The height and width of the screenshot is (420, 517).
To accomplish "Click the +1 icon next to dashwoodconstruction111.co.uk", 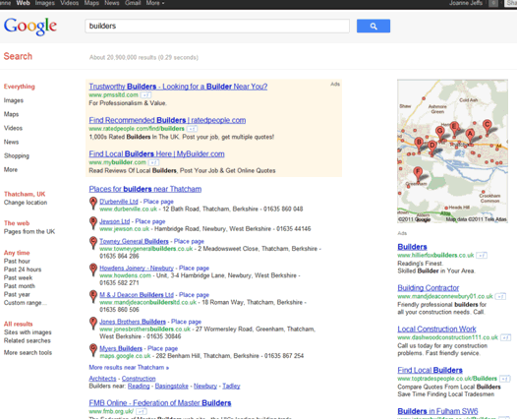I will [x=505, y=337].
